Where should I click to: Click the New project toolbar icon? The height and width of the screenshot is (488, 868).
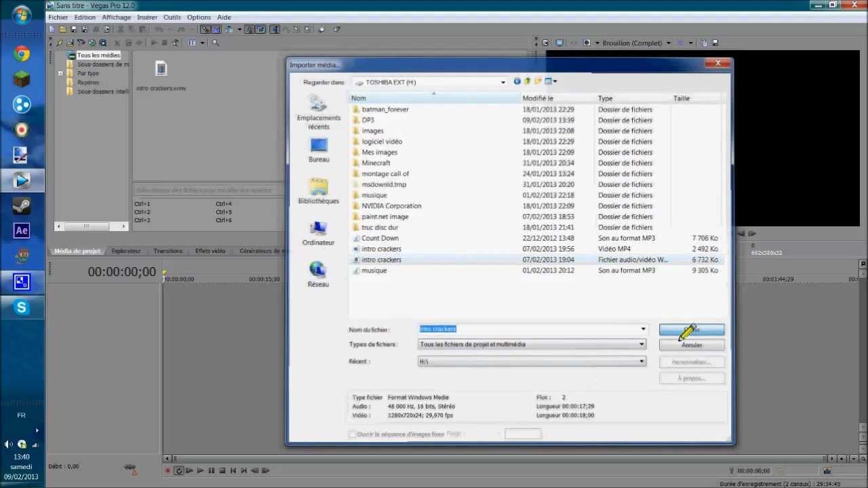[x=52, y=29]
